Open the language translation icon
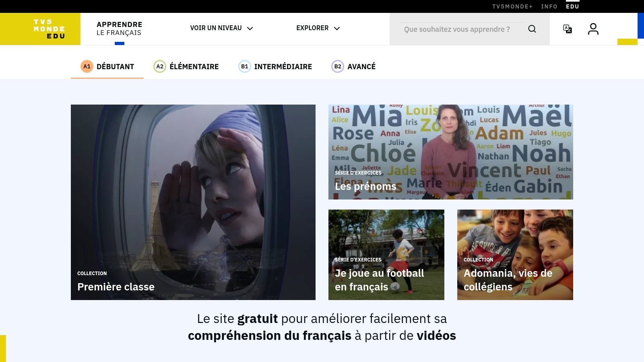 click(568, 29)
